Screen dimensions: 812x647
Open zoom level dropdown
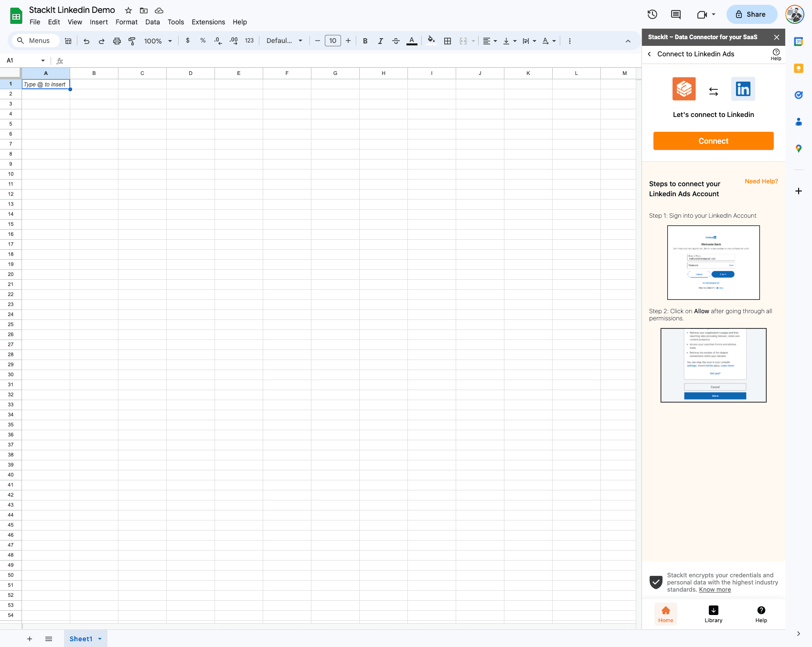coord(158,41)
